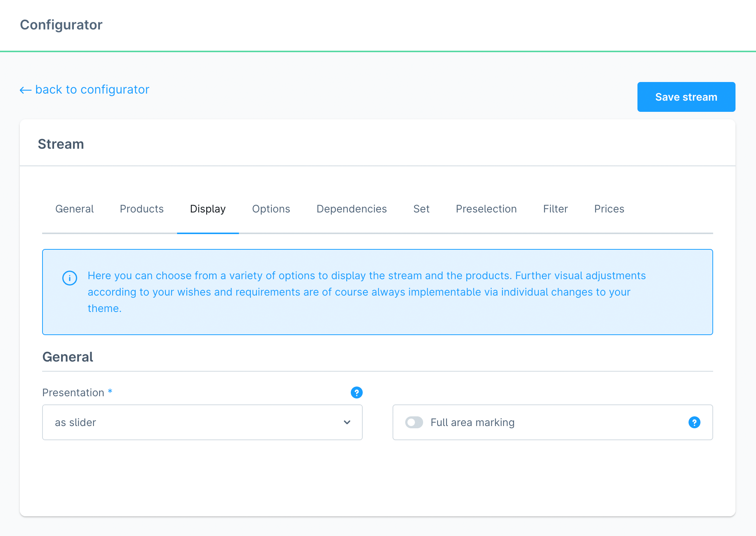
Task: Select the Set tab in stream settings
Action: (x=420, y=208)
